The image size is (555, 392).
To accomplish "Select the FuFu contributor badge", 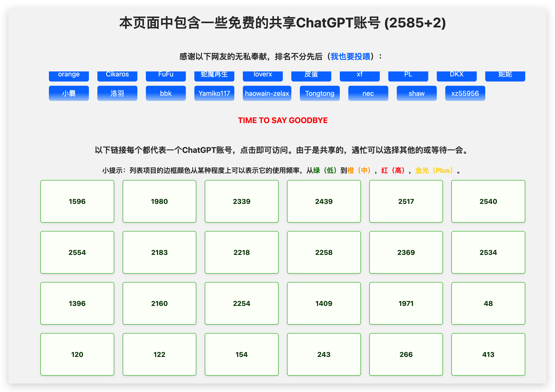I will pos(166,76).
